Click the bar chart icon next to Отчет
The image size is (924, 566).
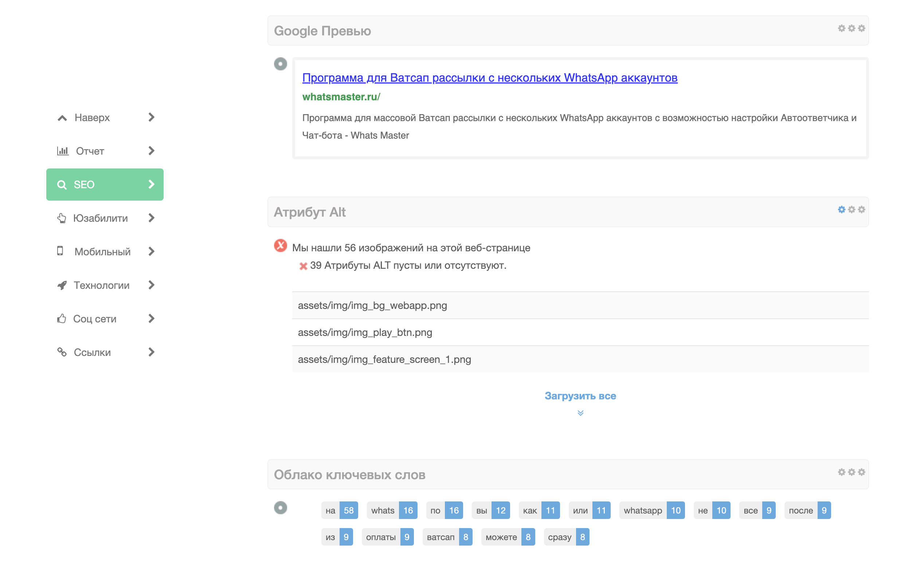(x=63, y=151)
